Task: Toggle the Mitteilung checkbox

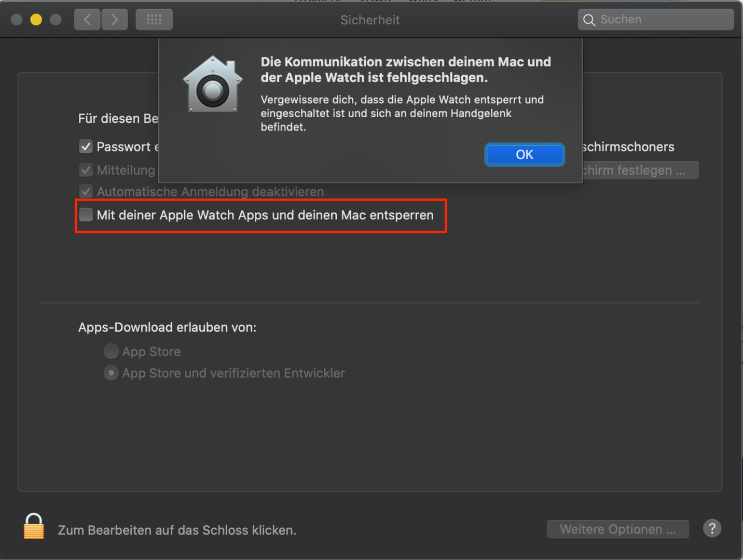Action: 86,170
